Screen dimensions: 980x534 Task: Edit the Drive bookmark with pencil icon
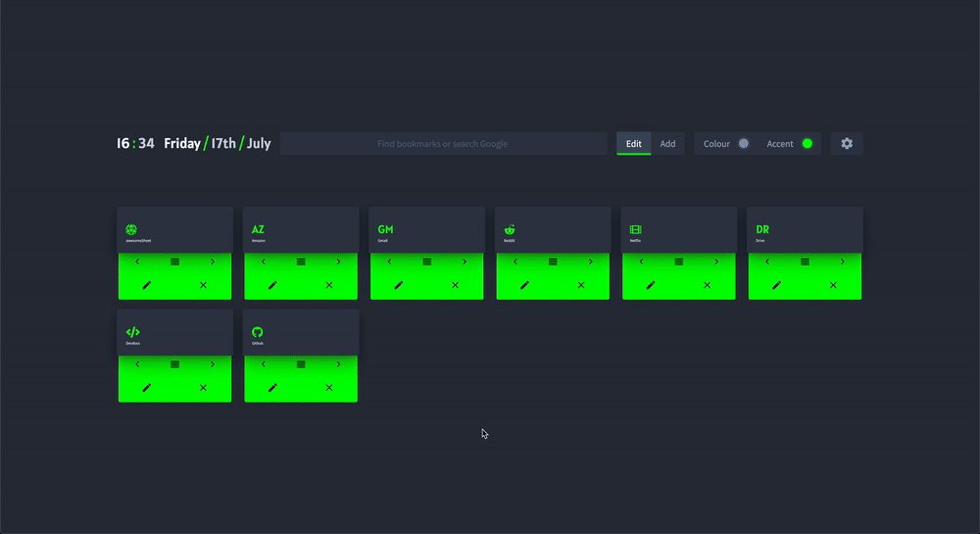(776, 285)
